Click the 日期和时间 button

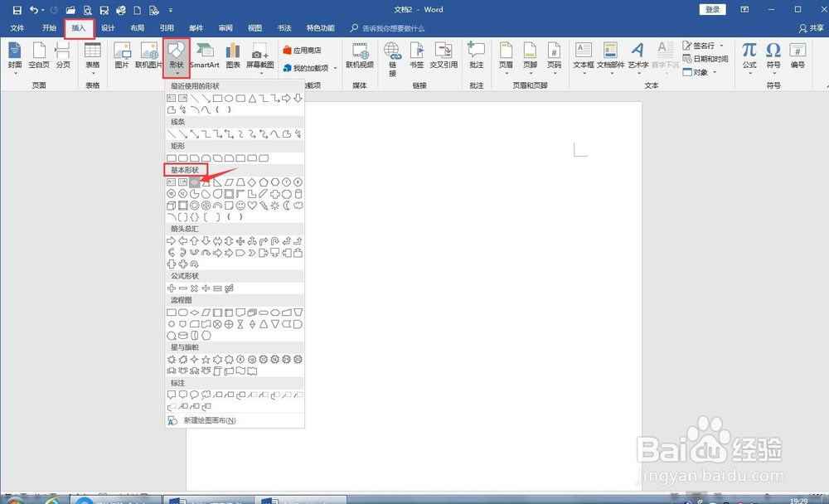click(705, 59)
